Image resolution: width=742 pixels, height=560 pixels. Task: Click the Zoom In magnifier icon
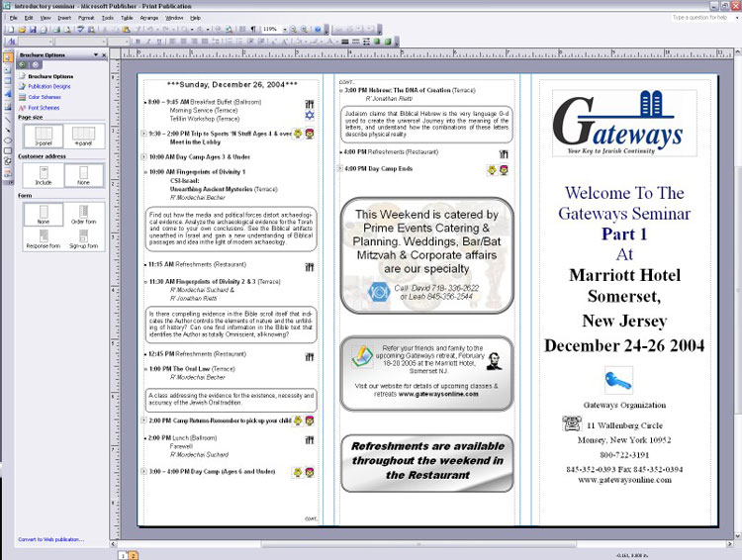(305, 30)
